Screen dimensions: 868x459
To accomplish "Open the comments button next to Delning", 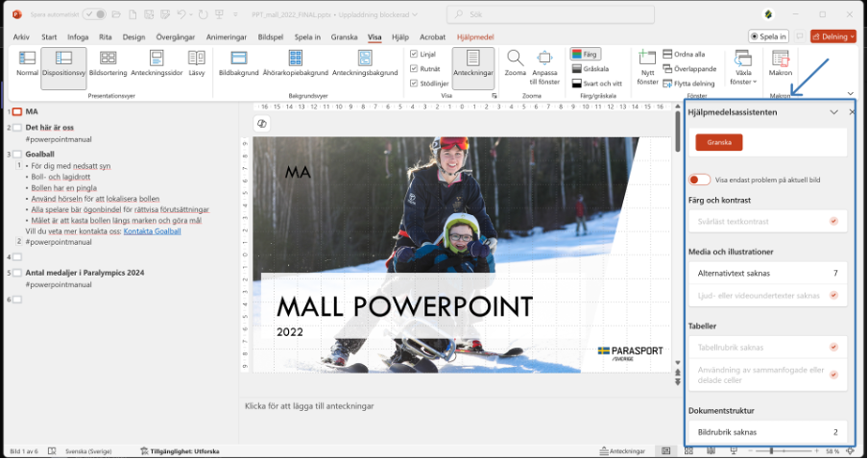I will [x=800, y=36].
